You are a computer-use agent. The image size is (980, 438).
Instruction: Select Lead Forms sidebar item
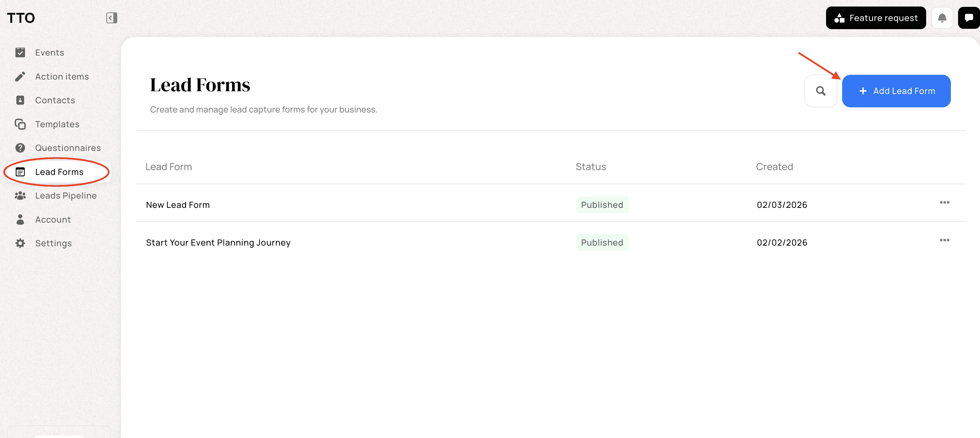(59, 172)
